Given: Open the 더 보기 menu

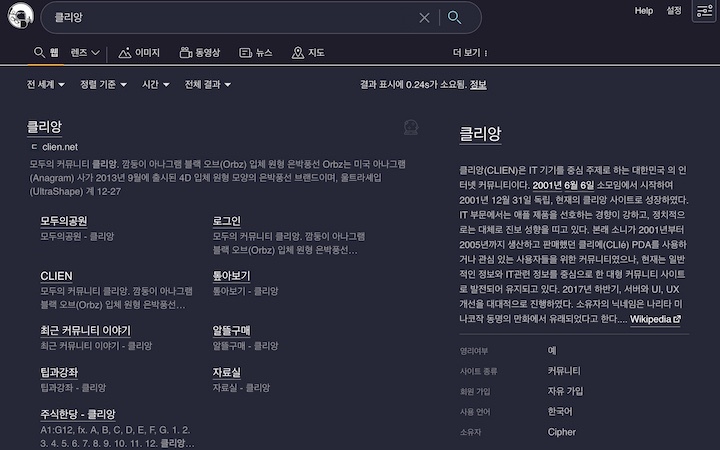Looking at the screenshot, I should click(x=470, y=53).
